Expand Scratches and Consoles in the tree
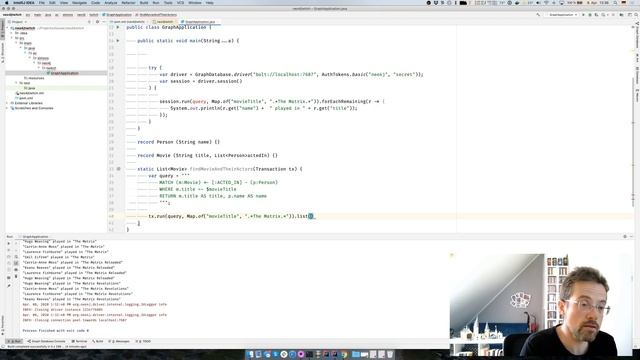The height and width of the screenshot is (360, 640). tap(8, 108)
